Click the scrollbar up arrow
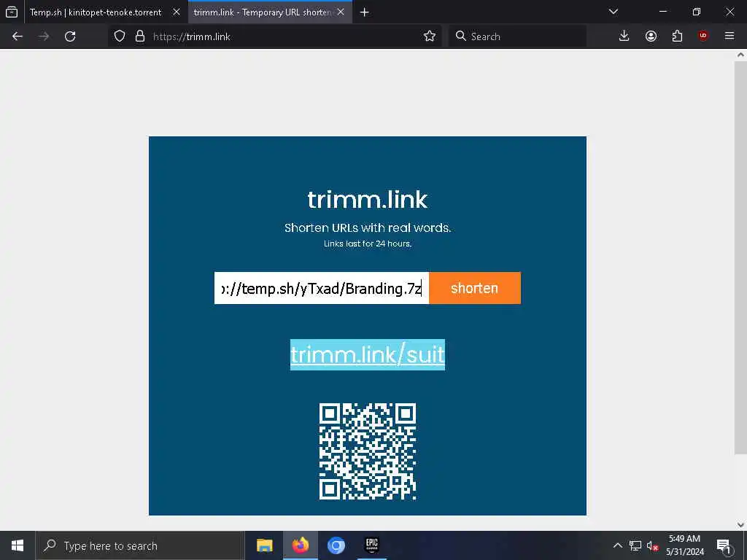This screenshot has height=560, width=747. pyautogui.click(x=740, y=55)
